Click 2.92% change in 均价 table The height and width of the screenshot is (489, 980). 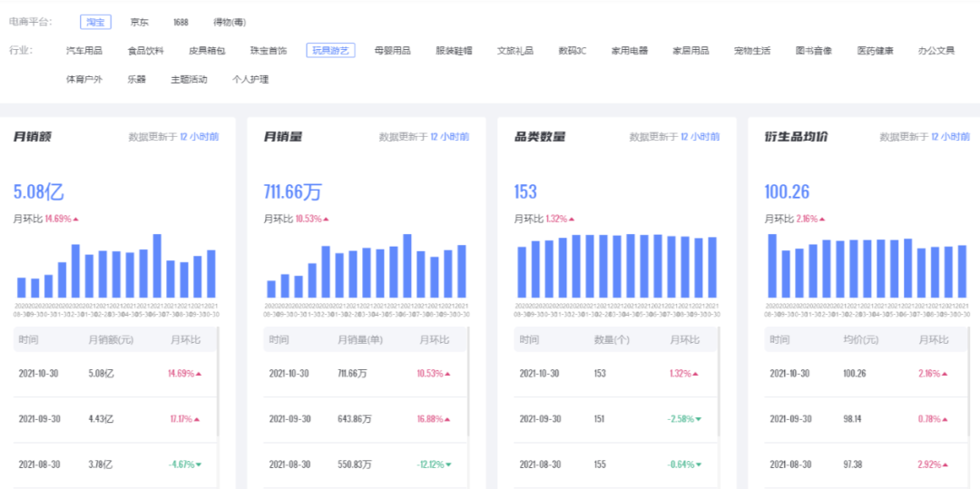pos(933,465)
